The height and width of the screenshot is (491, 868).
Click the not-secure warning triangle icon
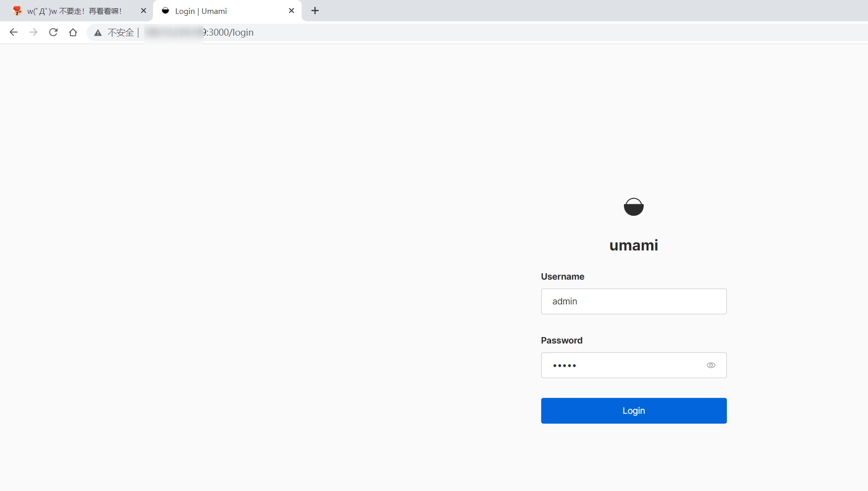click(x=98, y=33)
